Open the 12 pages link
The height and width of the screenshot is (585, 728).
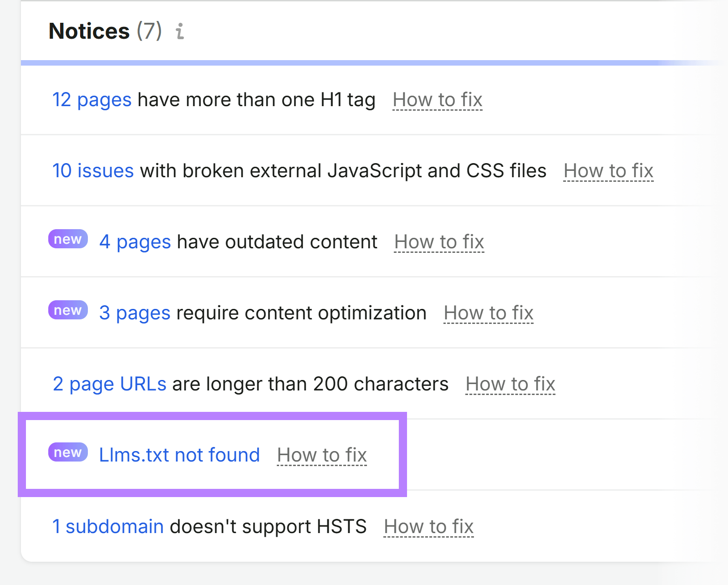coord(92,100)
